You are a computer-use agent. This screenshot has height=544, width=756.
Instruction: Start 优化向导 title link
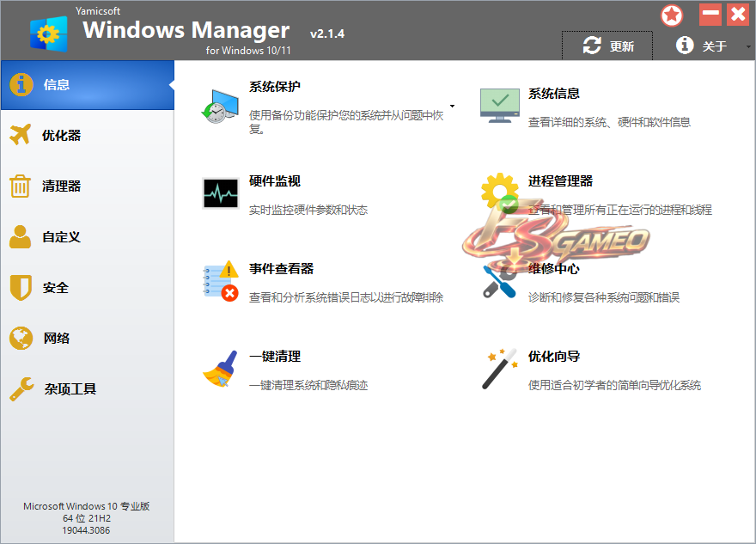coord(553,357)
